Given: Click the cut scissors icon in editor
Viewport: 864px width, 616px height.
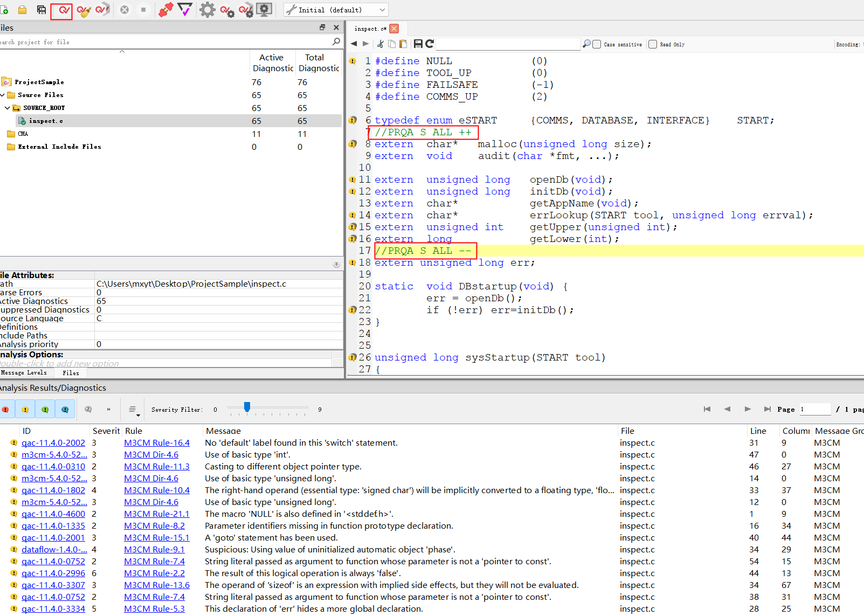Looking at the screenshot, I should pos(381,44).
